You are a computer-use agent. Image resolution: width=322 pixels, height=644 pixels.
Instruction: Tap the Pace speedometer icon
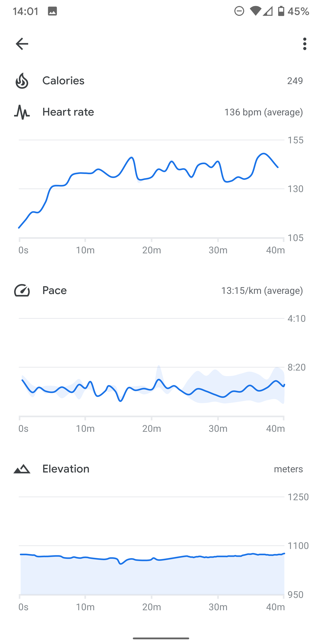tap(22, 290)
